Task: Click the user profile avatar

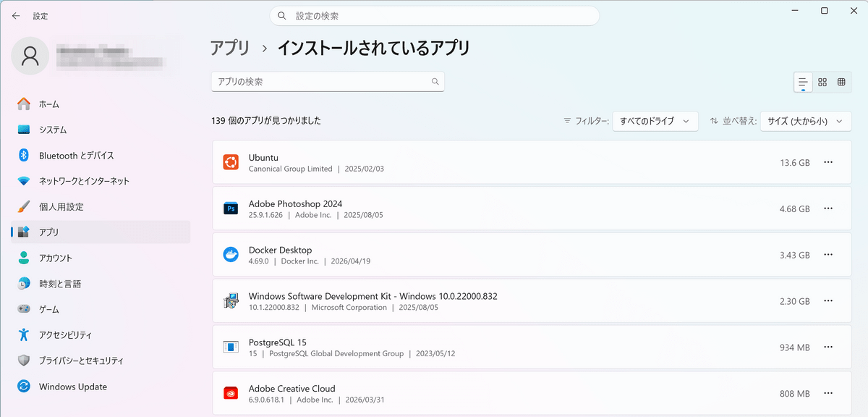Action: (x=30, y=56)
